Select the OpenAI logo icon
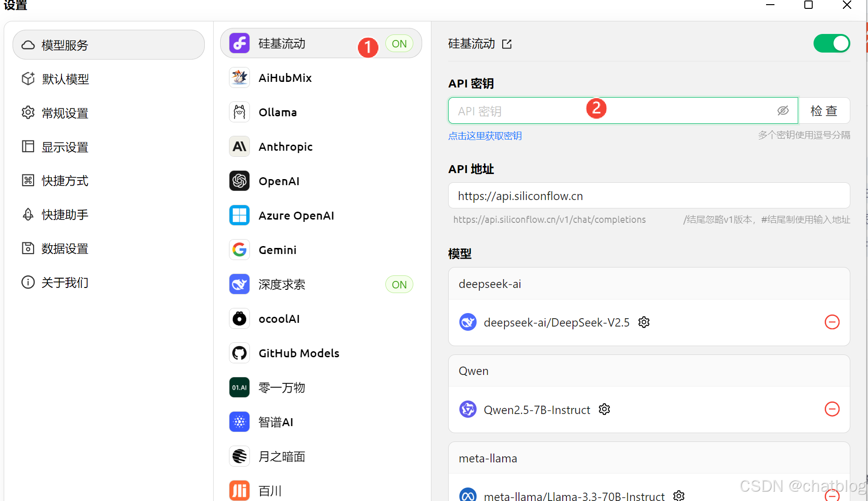Screen dimensions: 868x501 coord(239,181)
